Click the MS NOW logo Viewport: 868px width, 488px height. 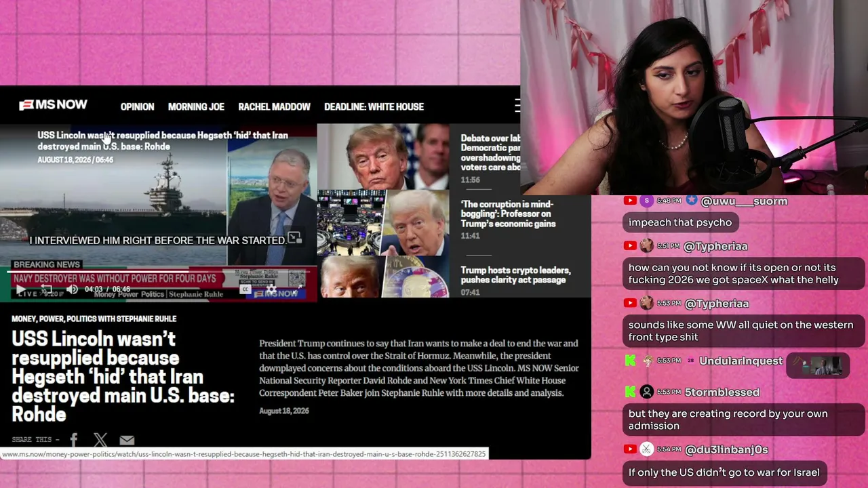tap(54, 105)
